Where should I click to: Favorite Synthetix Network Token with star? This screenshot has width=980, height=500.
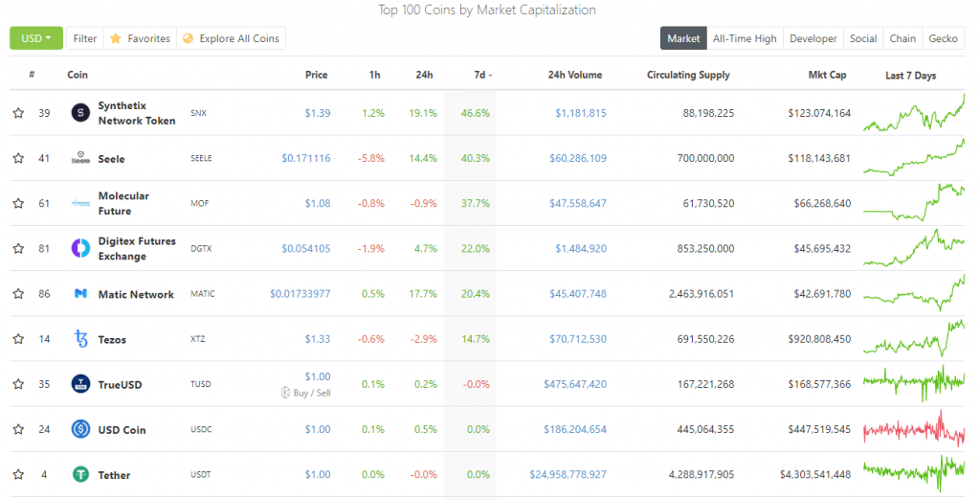coord(18,113)
